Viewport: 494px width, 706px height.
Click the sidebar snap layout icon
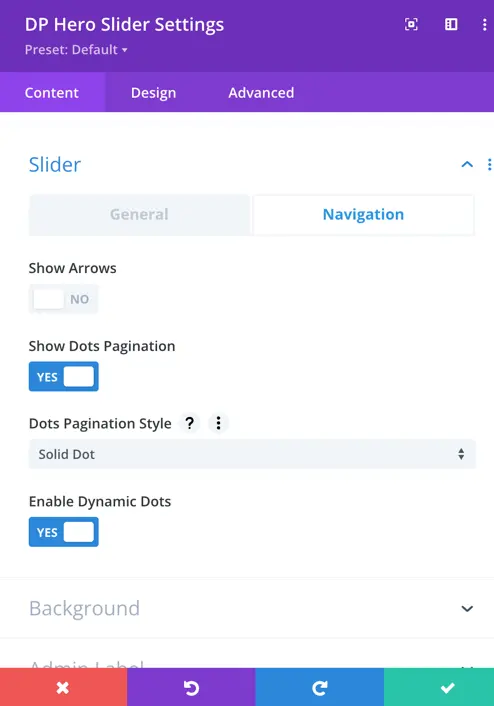pos(451,24)
